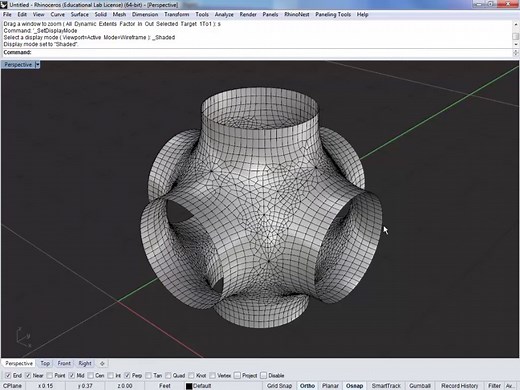Open the Curve menu
520x390 pixels.
[x=57, y=14]
